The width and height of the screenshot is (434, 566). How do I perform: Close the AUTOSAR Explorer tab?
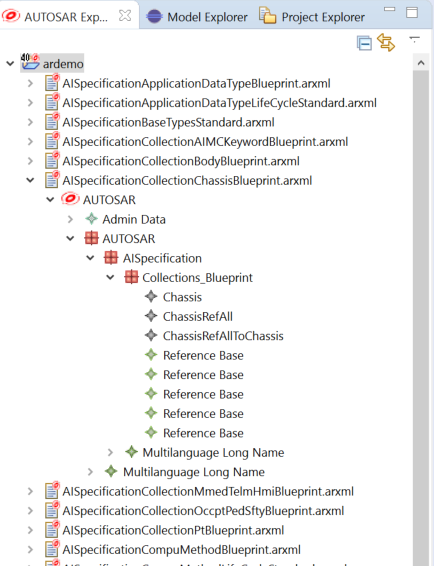pyautogui.click(x=125, y=16)
